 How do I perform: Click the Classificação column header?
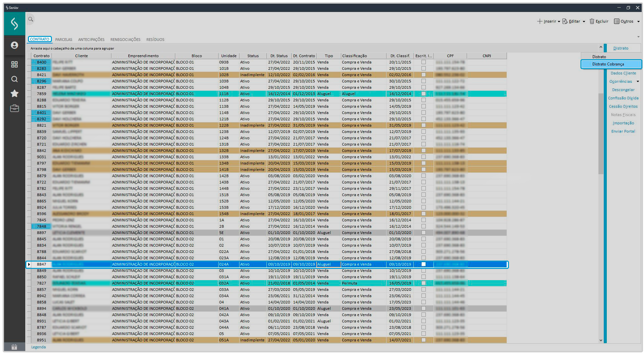tap(364, 56)
